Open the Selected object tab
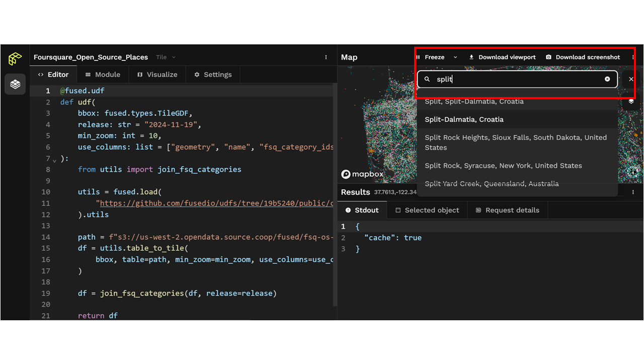 427,210
